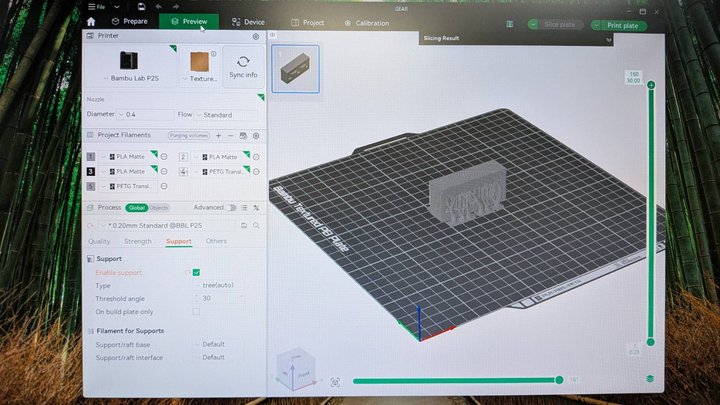Switch process scope to Objects

159,208
